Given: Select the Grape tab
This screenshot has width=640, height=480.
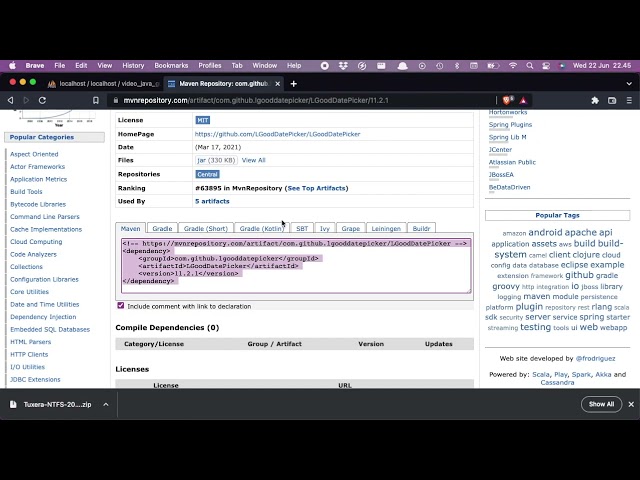Looking at the screenshot, I should pyautogui.click(x=351, y=229).
